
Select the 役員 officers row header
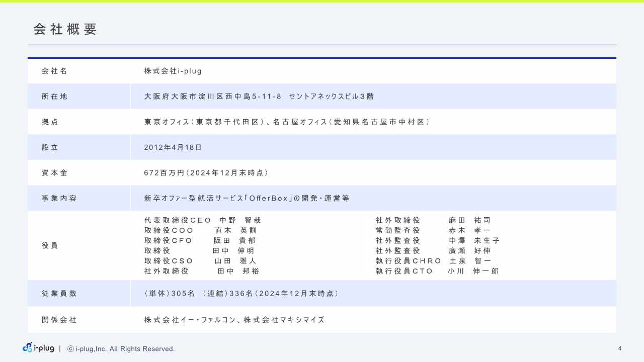(49, 245)
